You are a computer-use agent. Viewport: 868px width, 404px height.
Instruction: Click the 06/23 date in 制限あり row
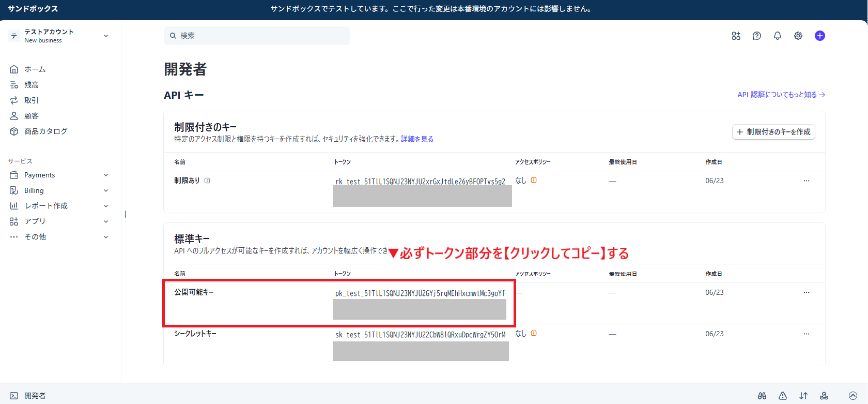[715, 181]
